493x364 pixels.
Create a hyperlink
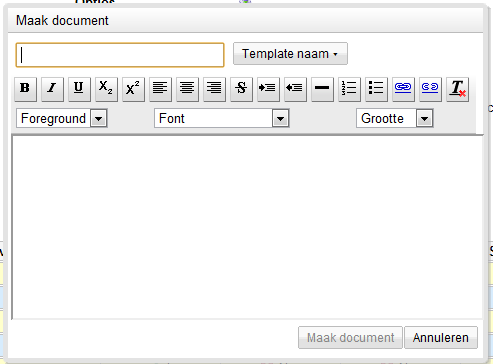pyautogui.click(x=403, y=89)
